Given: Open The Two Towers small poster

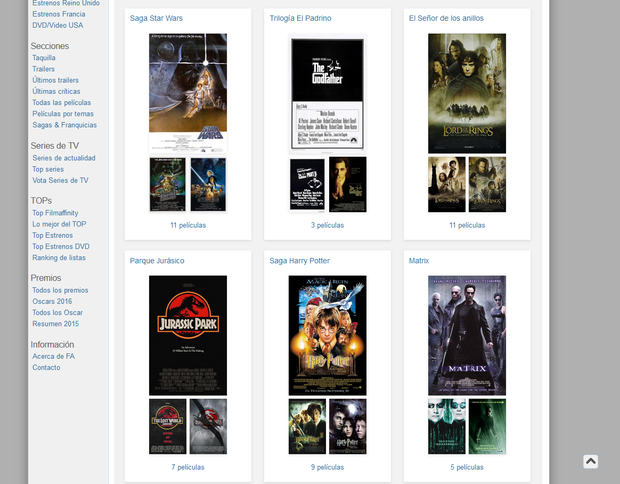Looking at the screenshot, I should pos(447,184).
